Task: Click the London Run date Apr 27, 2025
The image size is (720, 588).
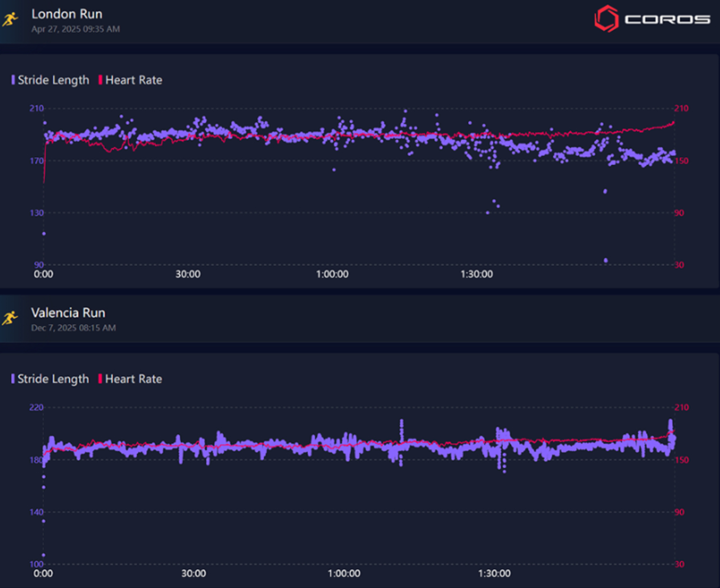Action: tap(75, 29)
